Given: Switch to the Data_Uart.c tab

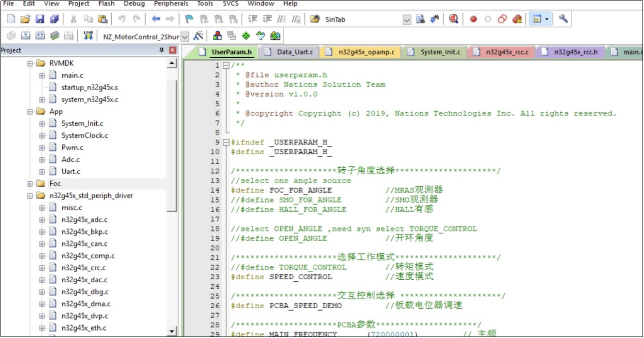Looking at the screenshot, I should tap(289, 52).
